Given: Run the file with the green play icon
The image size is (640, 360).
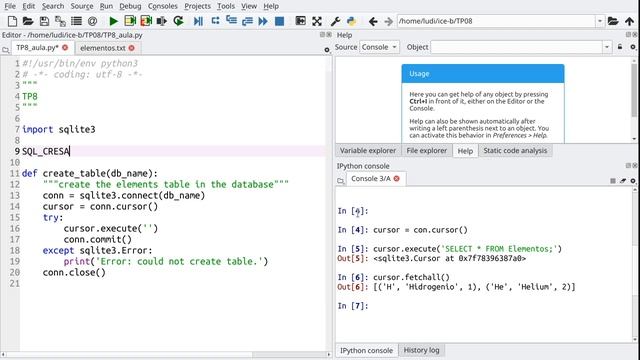Looking at the screenshot, I should [x=113, y=21].
